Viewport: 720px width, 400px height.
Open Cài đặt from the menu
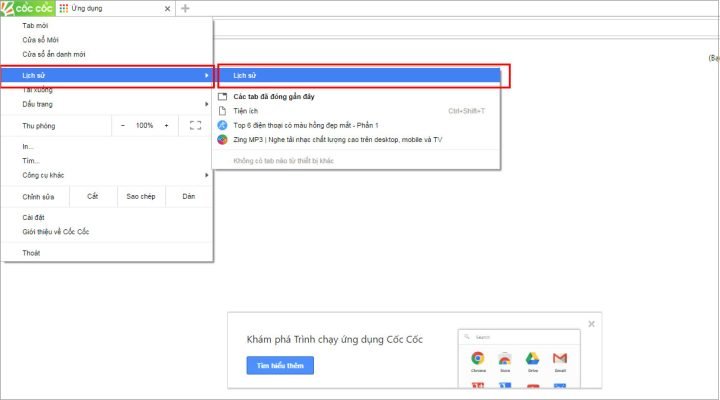point(107,218)
